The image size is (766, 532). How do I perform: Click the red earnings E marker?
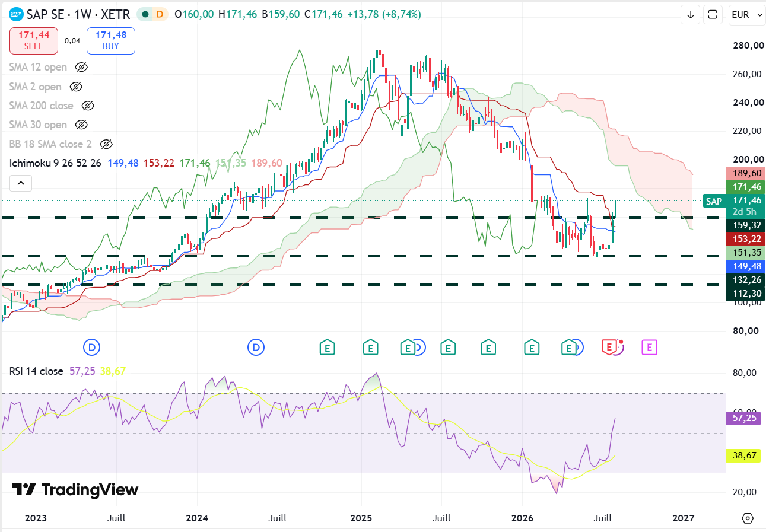click(x=609, y=347)
